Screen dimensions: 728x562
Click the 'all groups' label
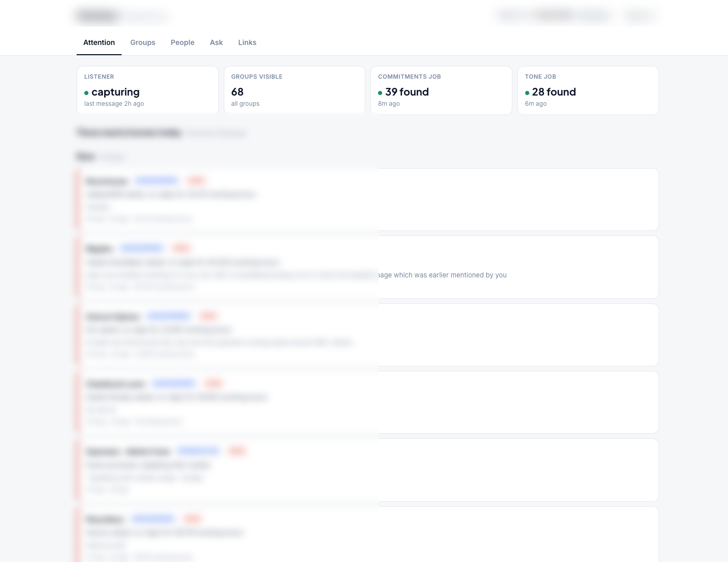pyautogui.click(x=245, y=104)
